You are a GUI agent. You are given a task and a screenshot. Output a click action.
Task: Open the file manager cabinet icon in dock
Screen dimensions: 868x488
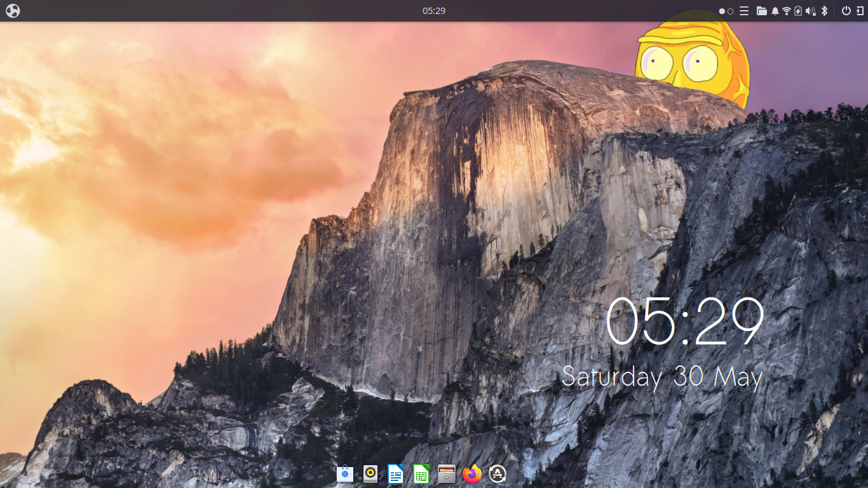tap(447, 474)
